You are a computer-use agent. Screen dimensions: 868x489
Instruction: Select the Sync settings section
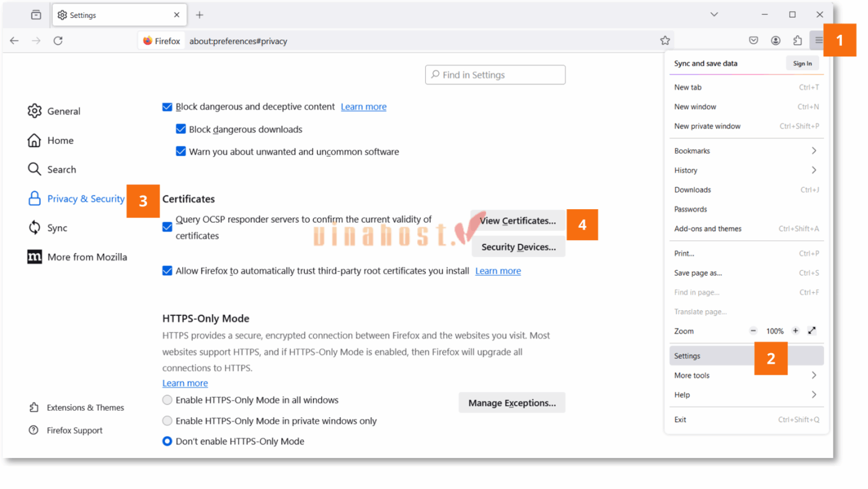click(x=58, y=228)
